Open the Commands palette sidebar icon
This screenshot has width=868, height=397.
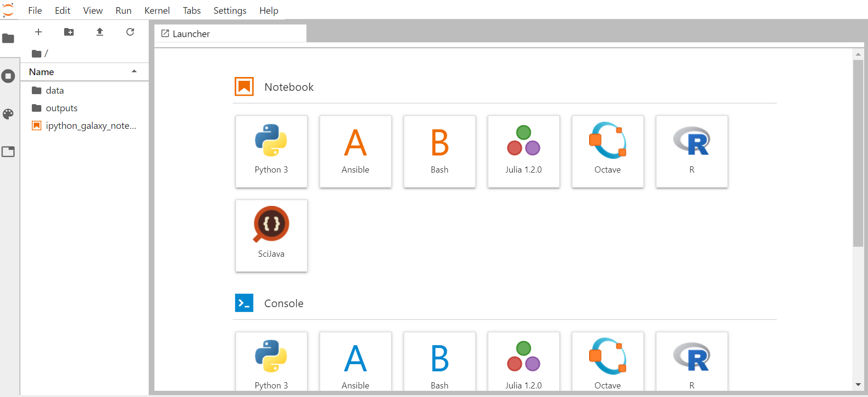[8, 114]
